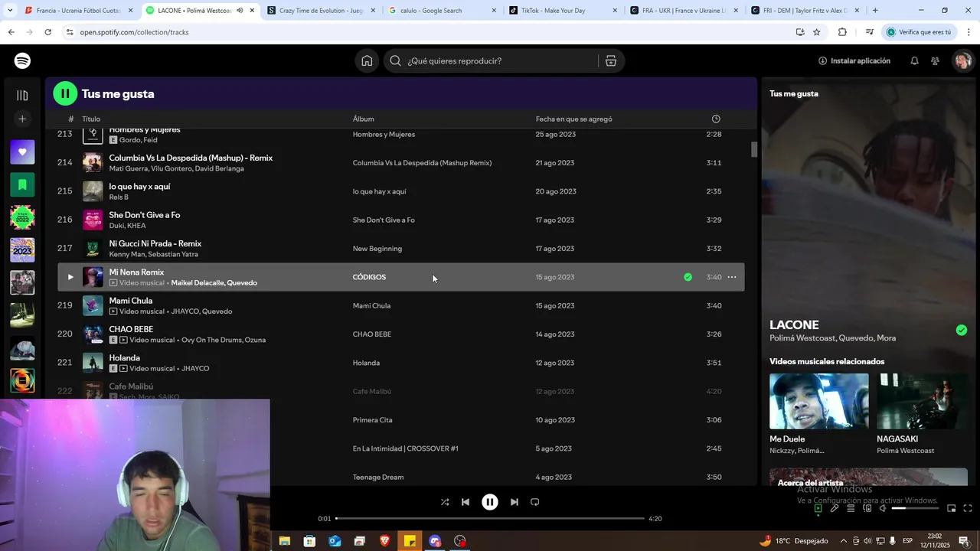Toggle repeat mode in player
The width and height of the screenshot is (980, 551).
point(535,502)
